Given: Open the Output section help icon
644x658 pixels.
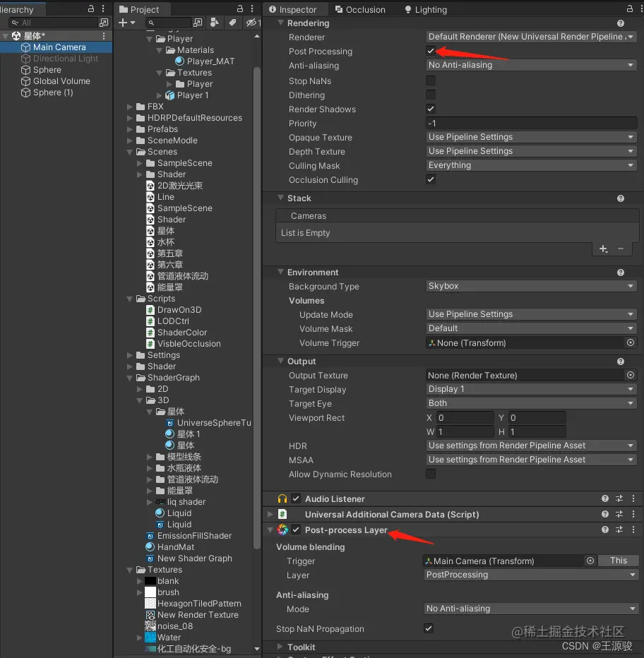Looking at the screenshot, I should click(x=621, y=361).
